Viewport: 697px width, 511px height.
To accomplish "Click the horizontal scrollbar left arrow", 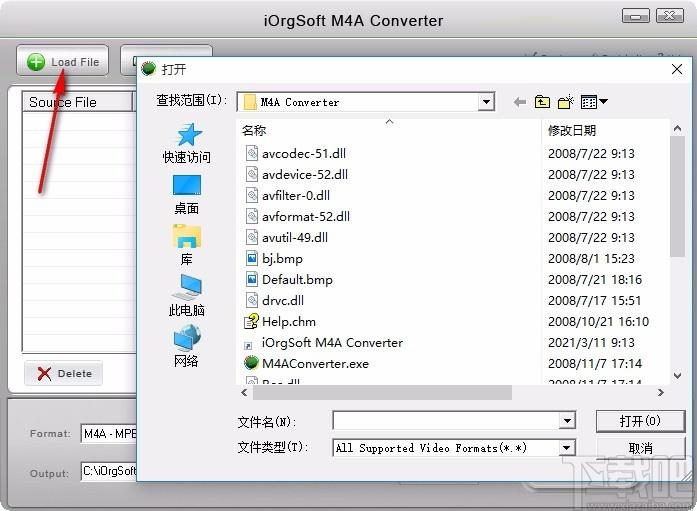I will pos(244,392).
